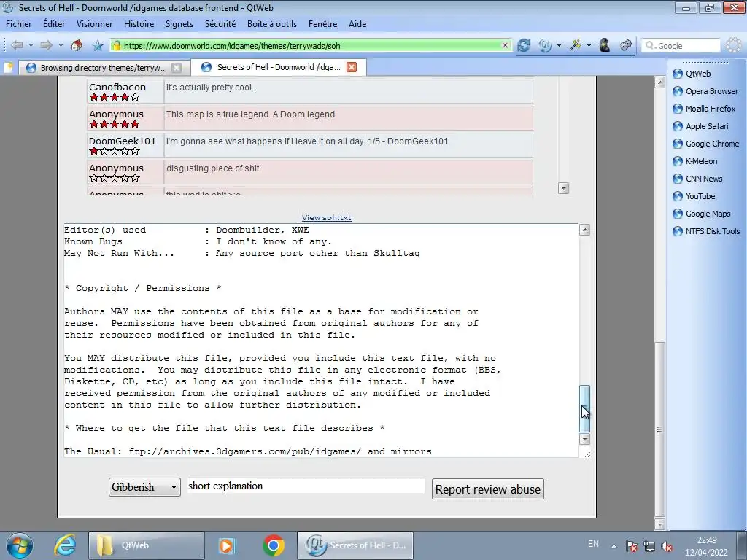Screen dimensions: 747x560
Task: Open the Gibberish reason dropdown
Action: (x=145, y=487)
